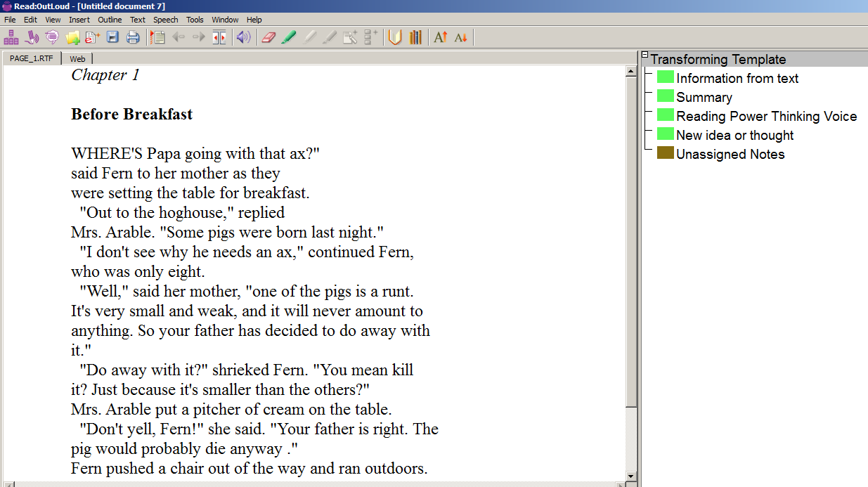
Task: Open the dictionary open-book icon
Action: pos(395,37)
